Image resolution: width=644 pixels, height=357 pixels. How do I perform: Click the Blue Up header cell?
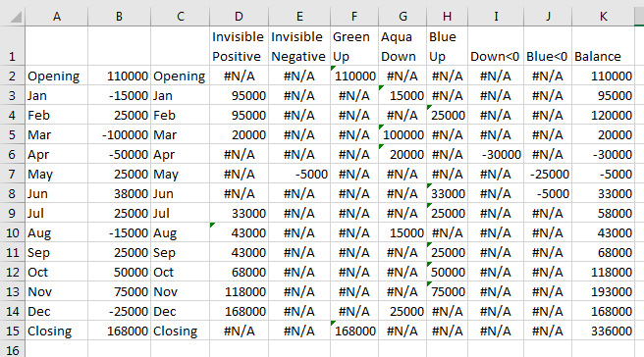(x=448, y=46)
